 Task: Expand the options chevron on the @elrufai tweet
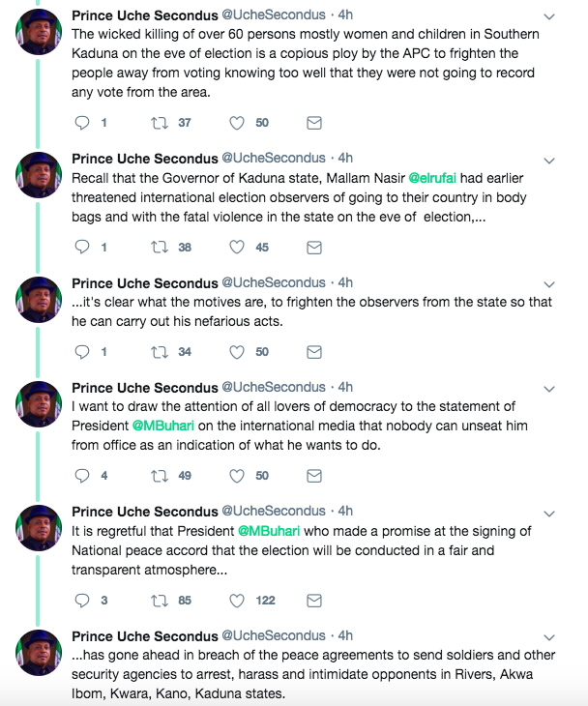(549, 159)
